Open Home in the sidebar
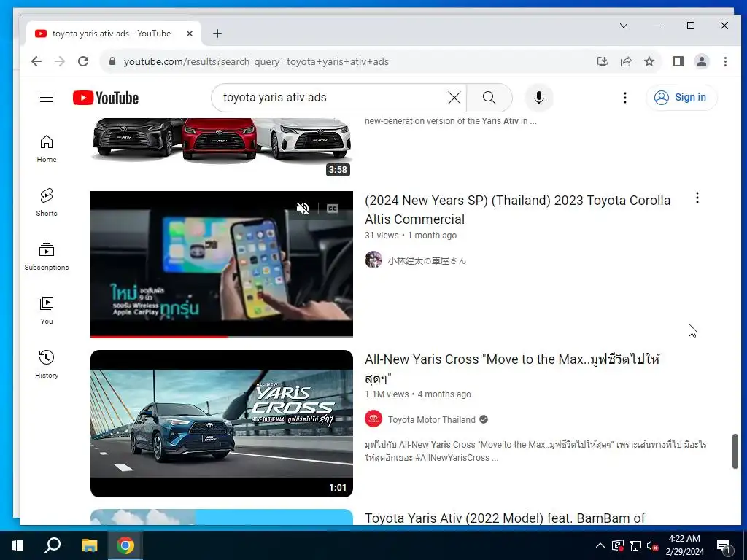This screenshot has width=747, height=560. 47,149
